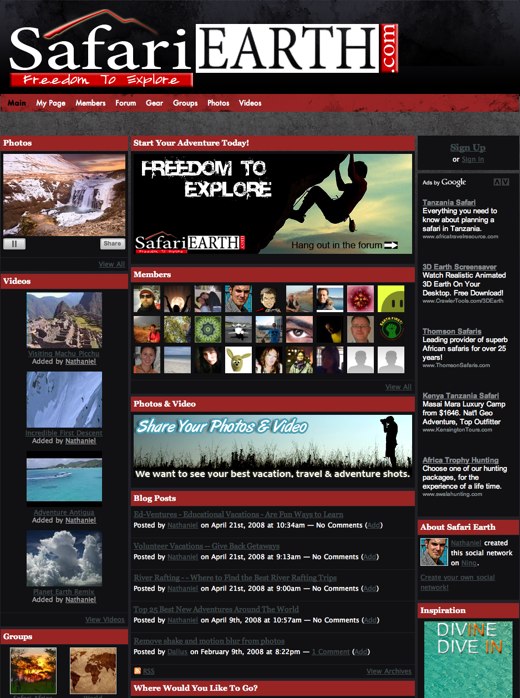Open the Volunteer Vacations Give Back Getaways post

tap(207, 546)
